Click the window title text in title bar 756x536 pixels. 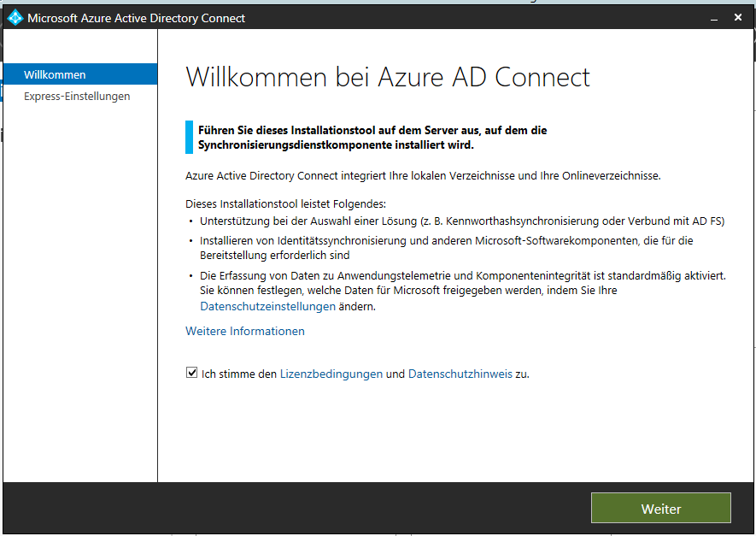137,18
